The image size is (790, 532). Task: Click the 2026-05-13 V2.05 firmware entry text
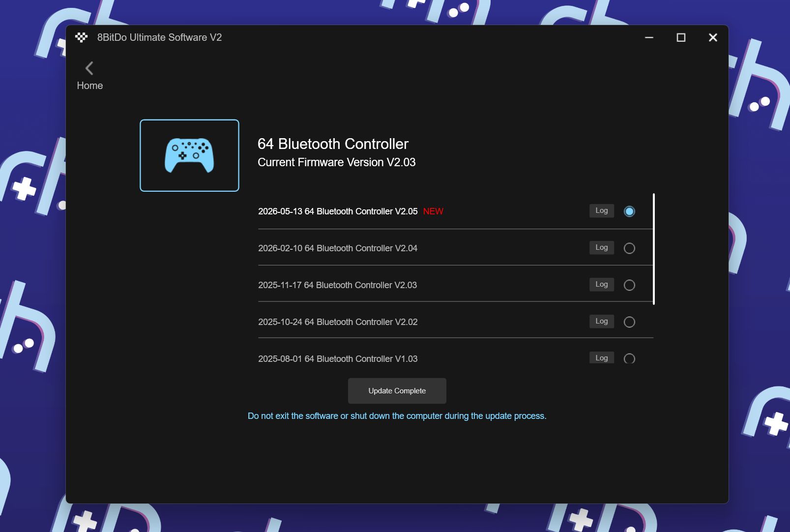click(338, 211)
